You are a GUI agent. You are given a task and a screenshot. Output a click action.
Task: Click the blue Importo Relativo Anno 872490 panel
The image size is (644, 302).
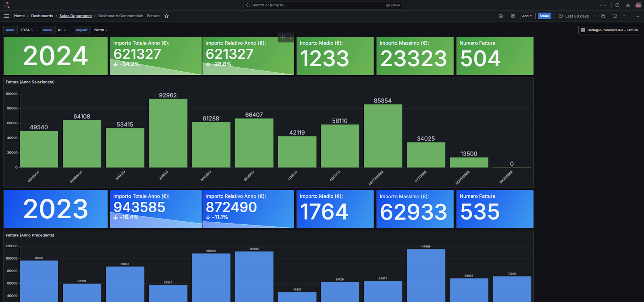tap(248, 209)
